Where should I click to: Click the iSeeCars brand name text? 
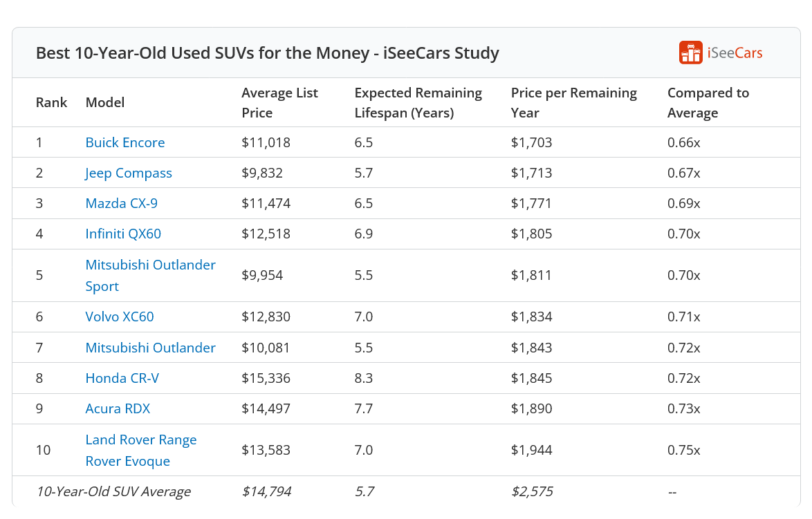click(x=735, y=53)
